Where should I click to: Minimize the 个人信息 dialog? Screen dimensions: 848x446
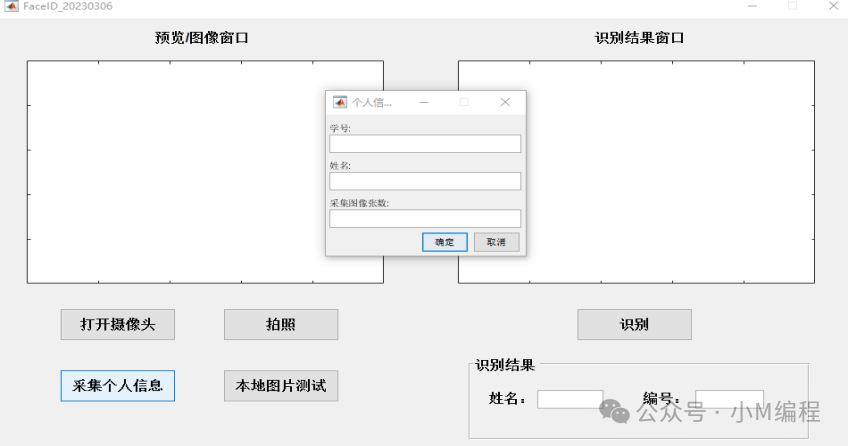[424, 102]
